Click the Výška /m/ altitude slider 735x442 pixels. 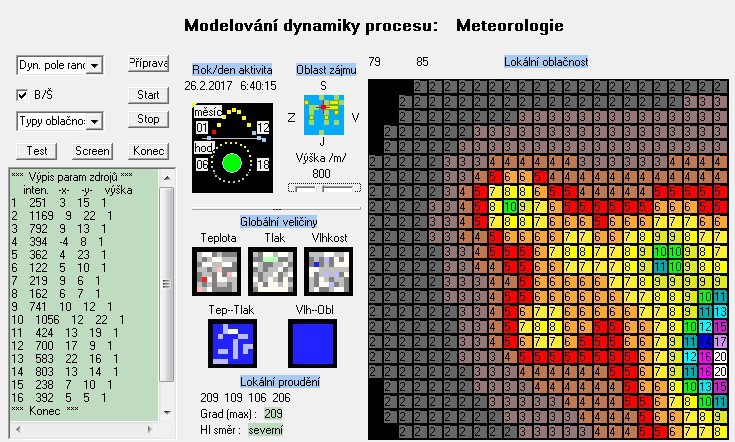click(x=324, y=187)
